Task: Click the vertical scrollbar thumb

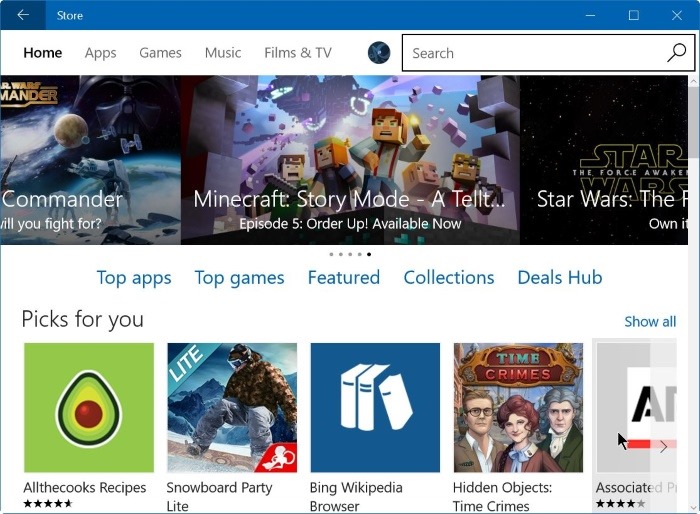Action: click(693, 123)
